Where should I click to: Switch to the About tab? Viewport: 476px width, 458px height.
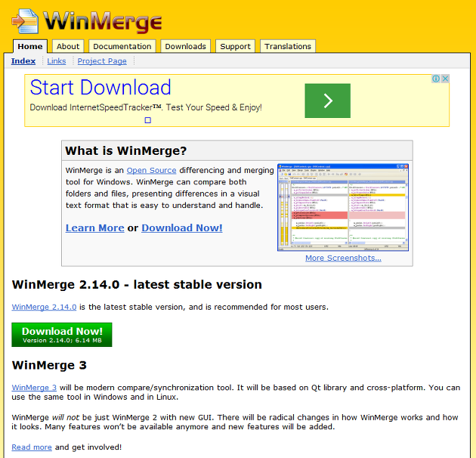[x=68, y=46]
